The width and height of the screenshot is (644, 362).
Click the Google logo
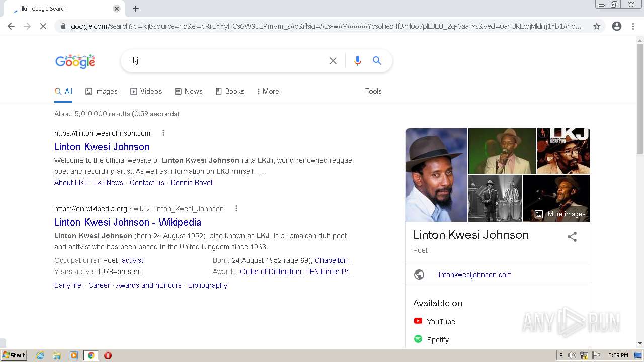pyautogui.click(x=75, y=61)
